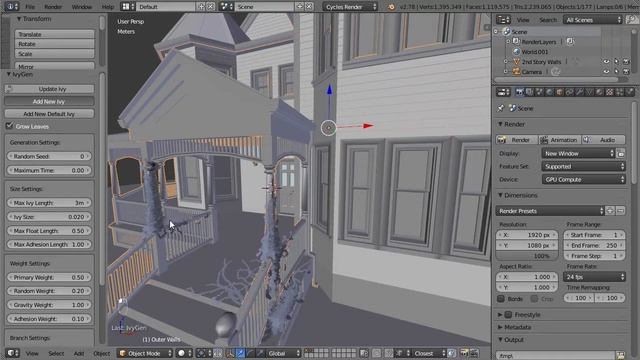Open the Render properties tab icon

519,92
